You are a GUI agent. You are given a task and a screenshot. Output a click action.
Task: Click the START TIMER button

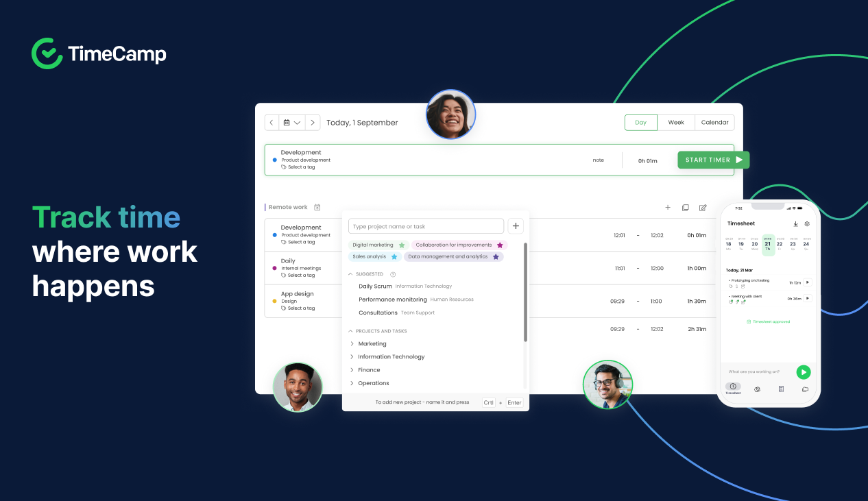[x=713, y=160]
